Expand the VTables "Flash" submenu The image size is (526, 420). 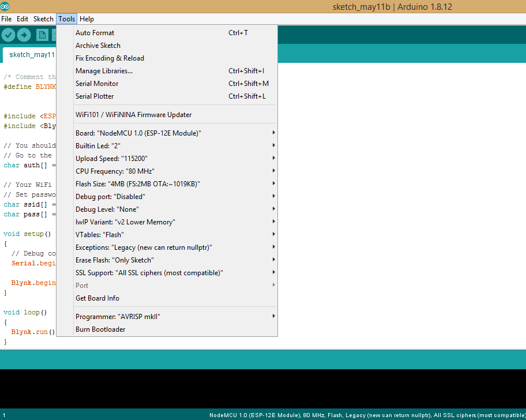tap(167, 235)
